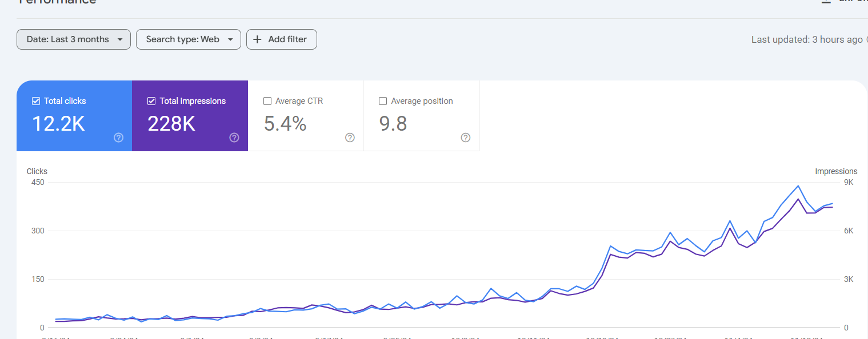Expand the Date: Last 3 months dropdown arrow
868x339 pixels.
(120, 39)
